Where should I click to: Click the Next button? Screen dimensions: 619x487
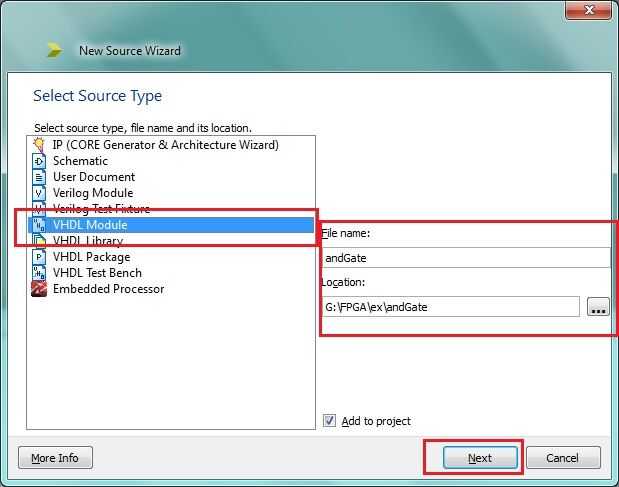(480, 458)
